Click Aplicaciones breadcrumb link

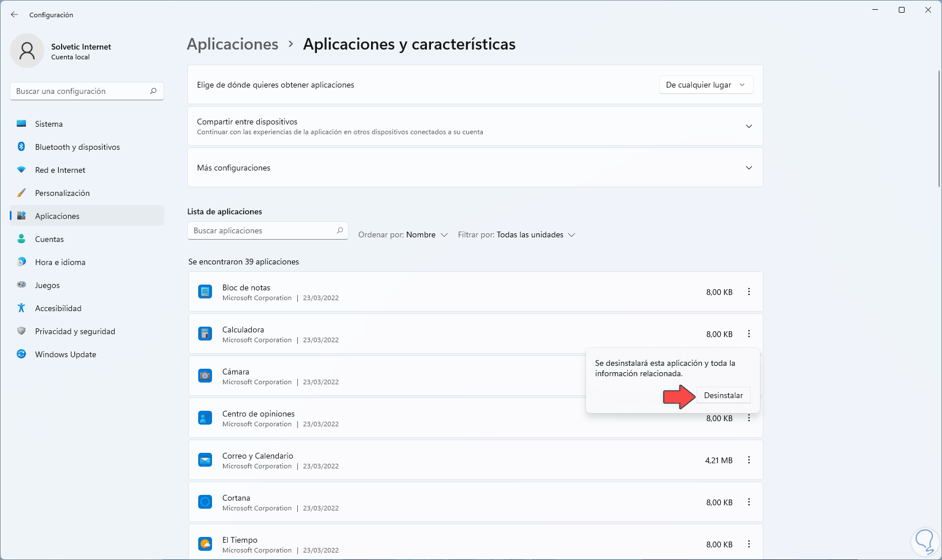click(x=232, y=44)
